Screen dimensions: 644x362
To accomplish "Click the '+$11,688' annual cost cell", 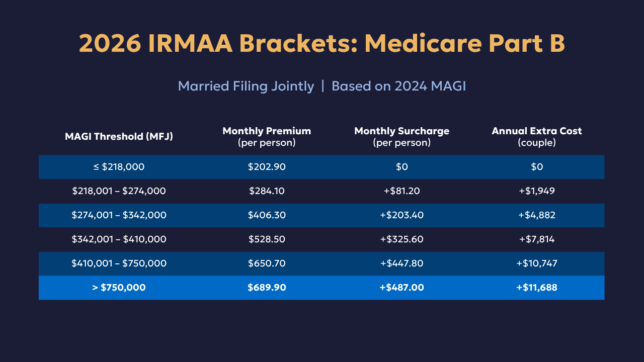I will (536, 288).
